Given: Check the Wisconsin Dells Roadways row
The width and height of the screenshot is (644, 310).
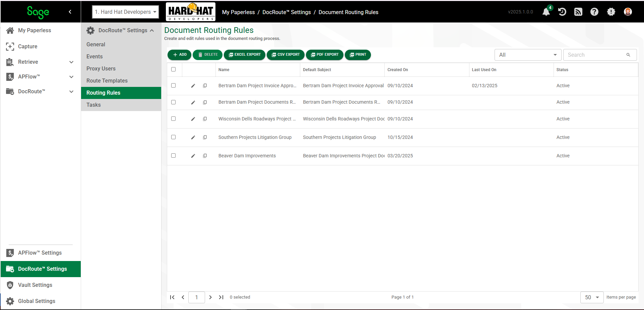Looking at the screenshot, I should pos(173,118).
